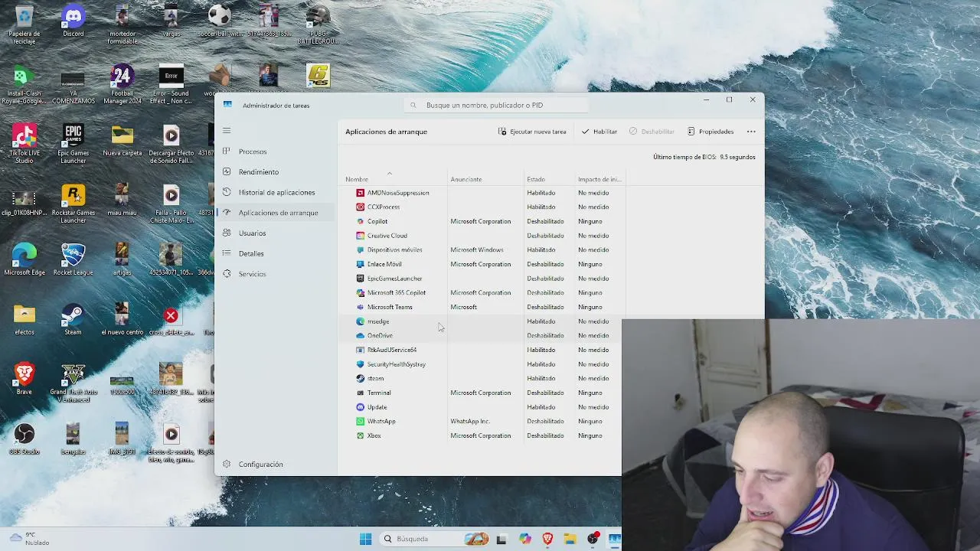Select the Terminal startup entry icon

click(361, 393)
